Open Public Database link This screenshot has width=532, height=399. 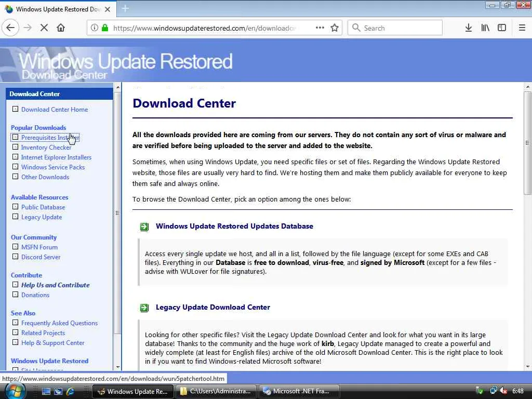[x=43, y=207]
